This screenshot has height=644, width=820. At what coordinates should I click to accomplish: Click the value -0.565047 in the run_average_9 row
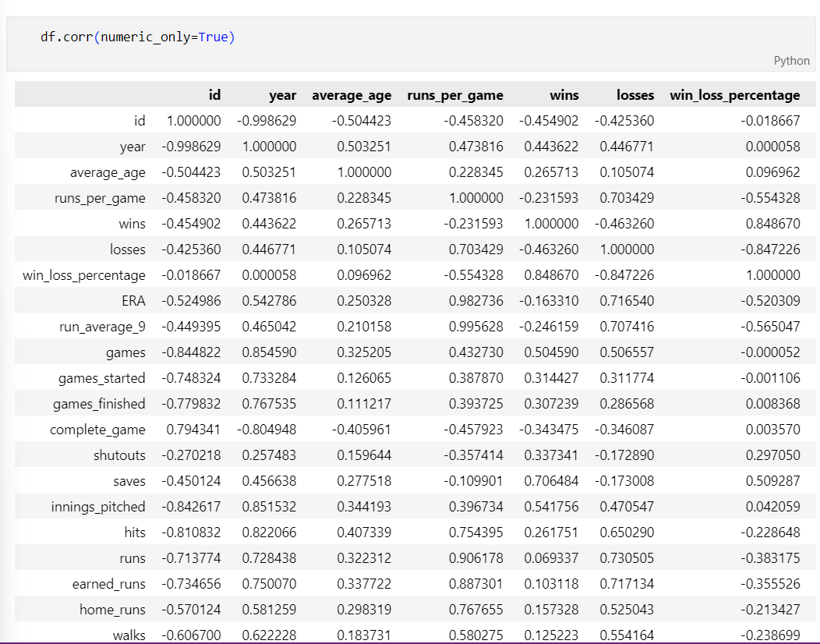[770, 327]
